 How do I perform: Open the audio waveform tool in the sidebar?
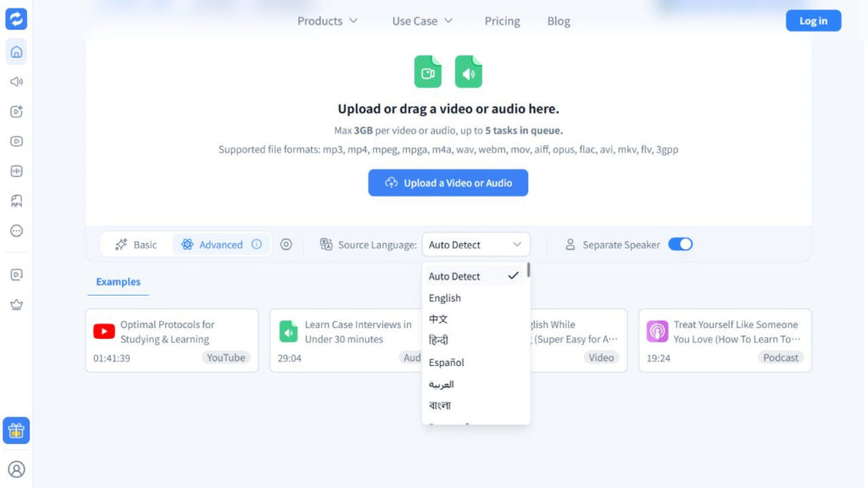(x=17, y=171)
